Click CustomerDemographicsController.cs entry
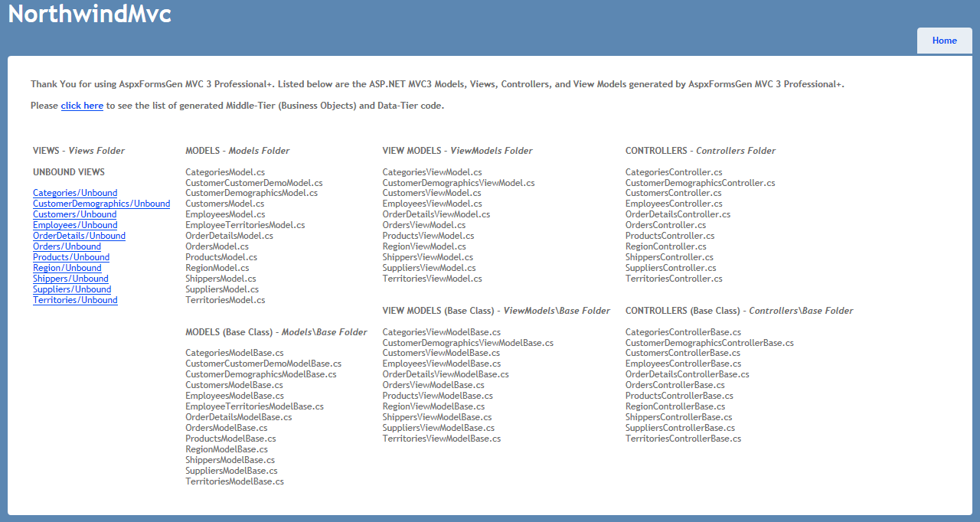 [x=701, y=183]
